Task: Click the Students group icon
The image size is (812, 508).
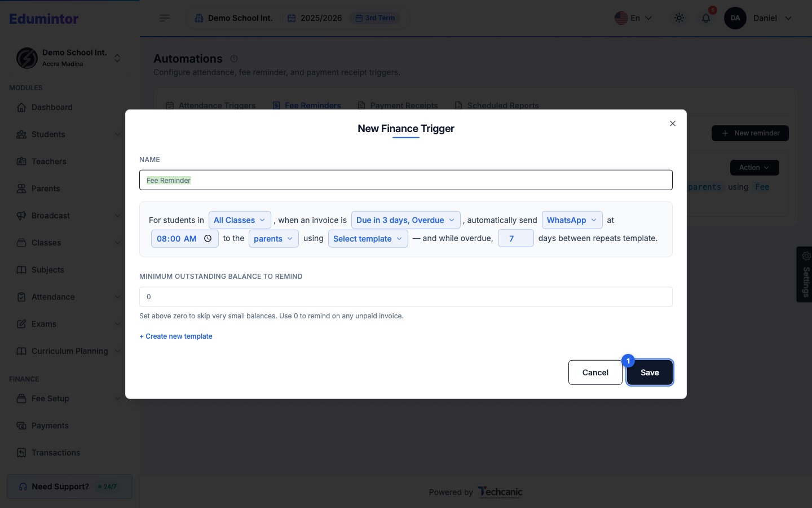Action: 21,134
